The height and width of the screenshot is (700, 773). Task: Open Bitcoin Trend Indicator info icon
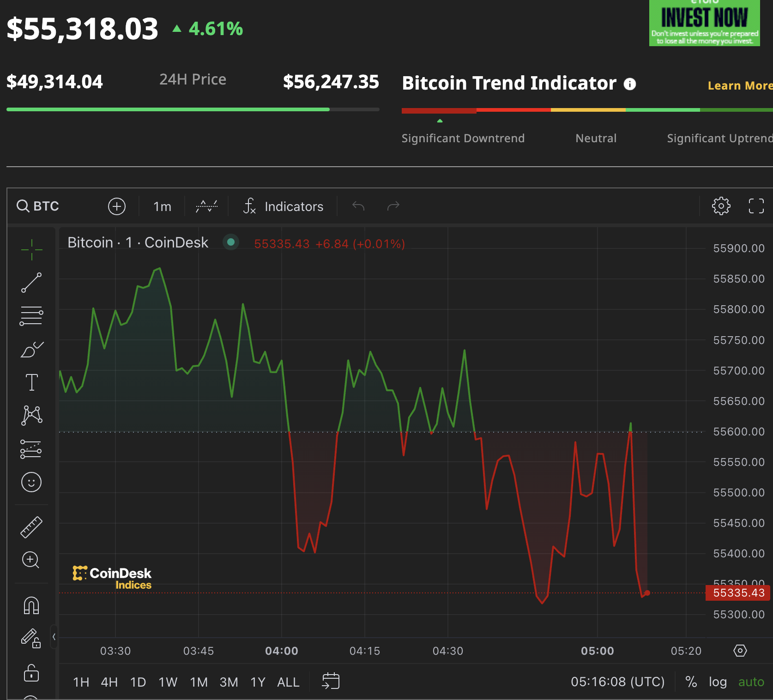(630, 84)
